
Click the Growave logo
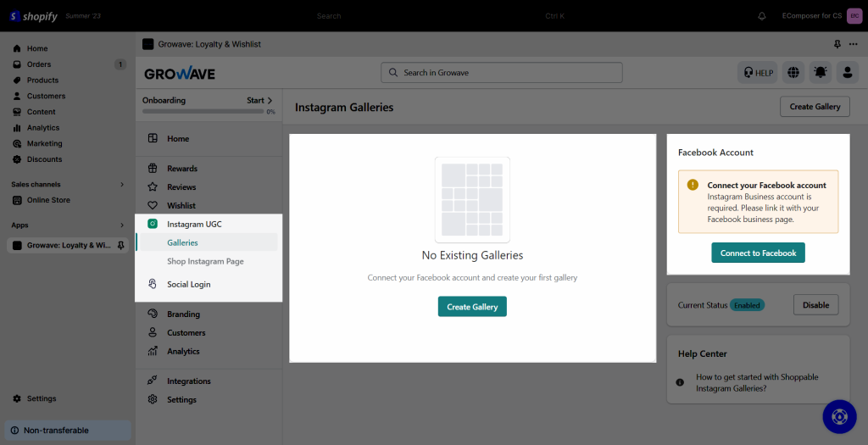coord(180,73)
